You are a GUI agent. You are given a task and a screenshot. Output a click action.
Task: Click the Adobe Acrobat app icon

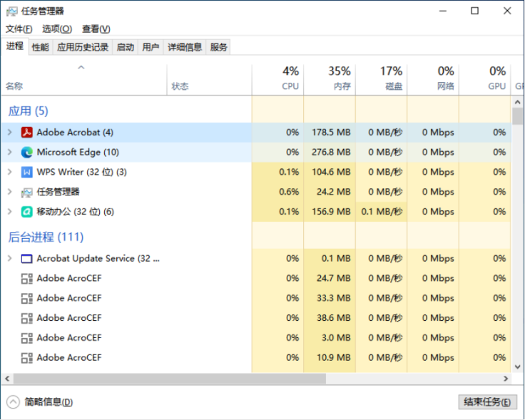pyautogui.click(x=27, y=133)
